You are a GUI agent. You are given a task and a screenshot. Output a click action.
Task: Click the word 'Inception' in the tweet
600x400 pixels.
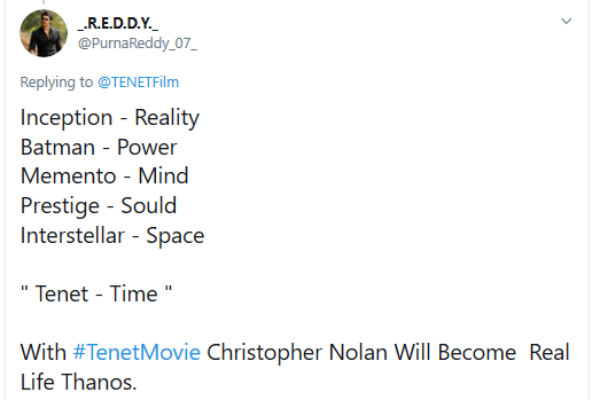coord(67,118)
